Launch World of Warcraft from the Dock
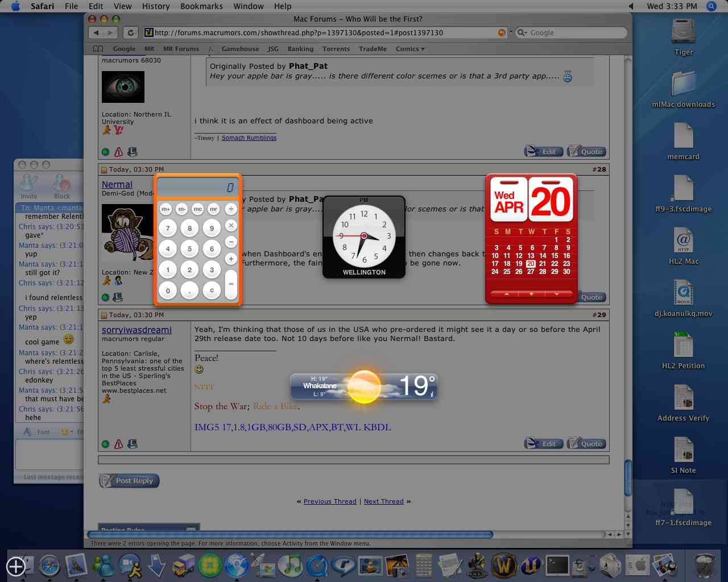This screenshot has width=728, height=582. click(504, 566)
